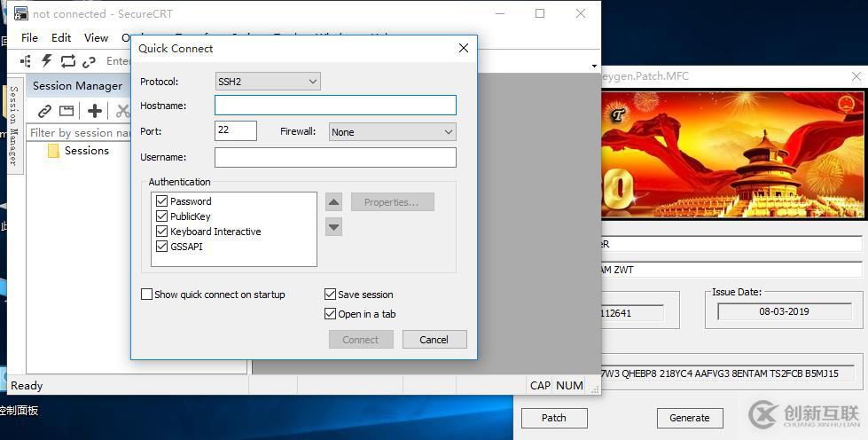
Task: Toggle Open in a tab checkbox
Action: (x=330, y=314)
